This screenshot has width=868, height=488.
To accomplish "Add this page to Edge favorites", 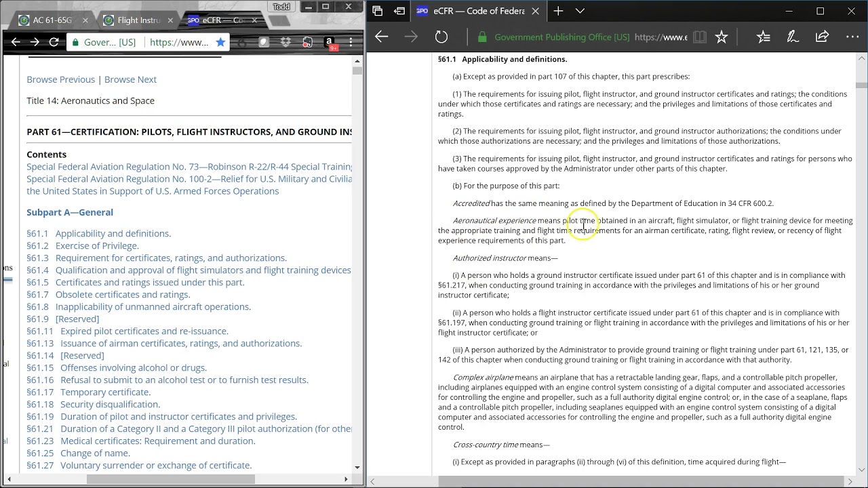I will [x=722, y=37].
